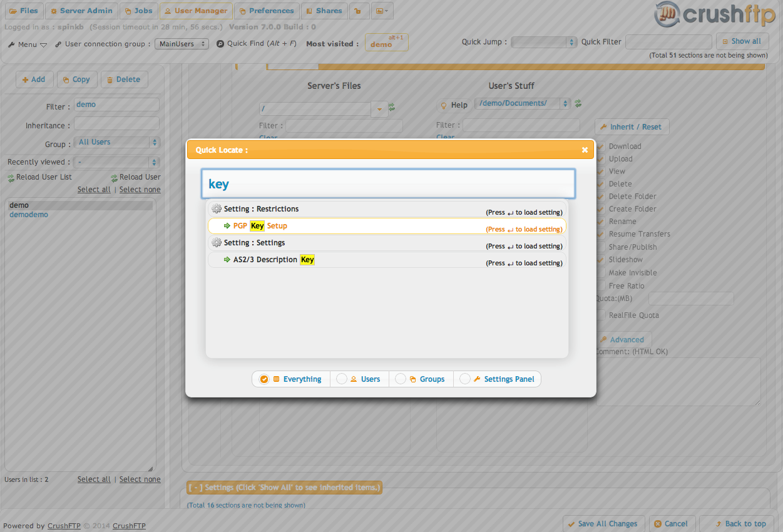Click the Delete user button
783x532 pixels.
[x=123, y=79]
